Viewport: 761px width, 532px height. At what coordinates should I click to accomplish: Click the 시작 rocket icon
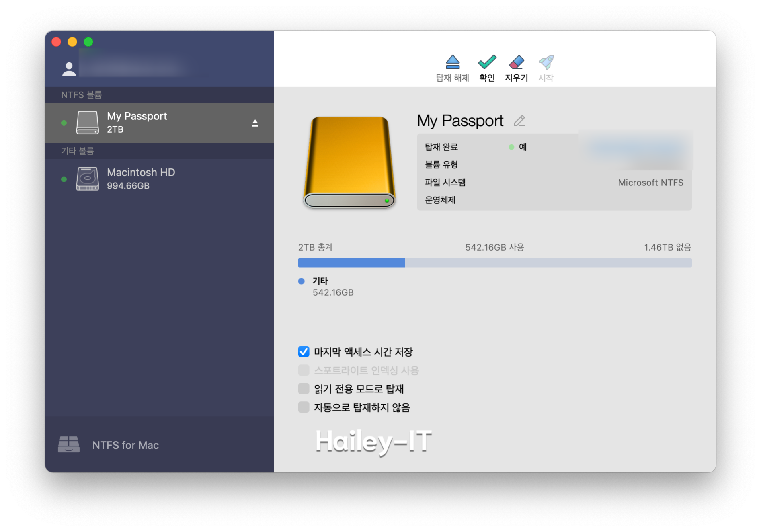pos(546,62)
